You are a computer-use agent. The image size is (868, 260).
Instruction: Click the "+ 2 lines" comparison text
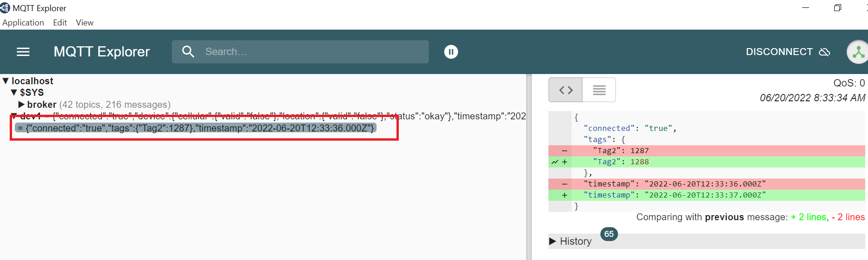click(808, 217)
